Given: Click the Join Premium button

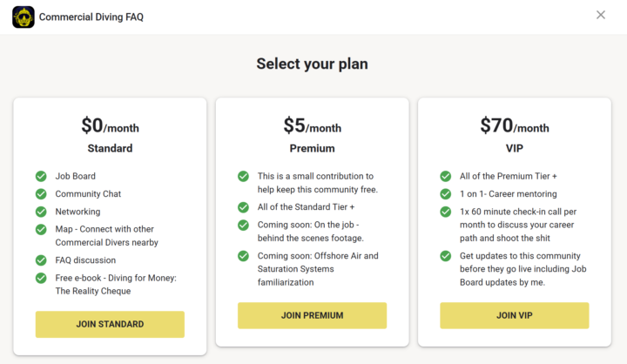Looking at the screenshot, I should (312, 315).
